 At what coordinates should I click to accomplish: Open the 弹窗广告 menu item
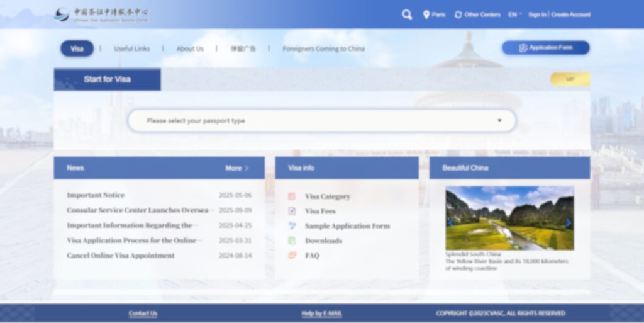pos(243,48)
